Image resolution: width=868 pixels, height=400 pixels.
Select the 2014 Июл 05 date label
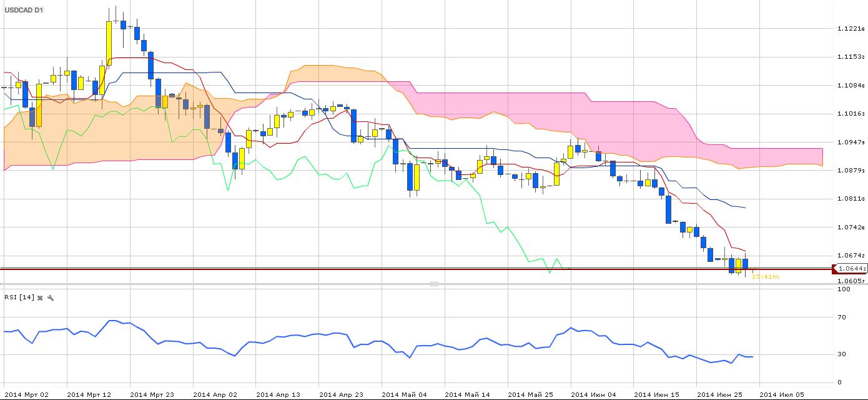coord(782,394)
